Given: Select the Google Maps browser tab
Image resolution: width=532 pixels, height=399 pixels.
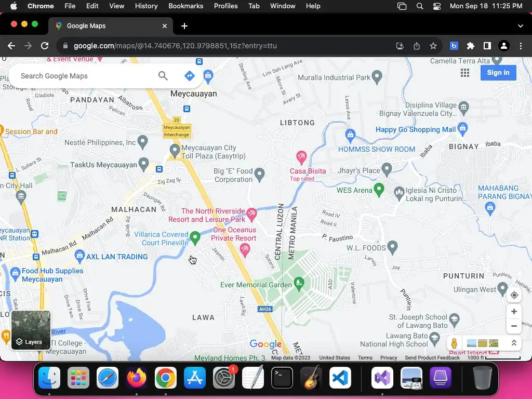Looking at the screenshot, I should click(111, 26).
